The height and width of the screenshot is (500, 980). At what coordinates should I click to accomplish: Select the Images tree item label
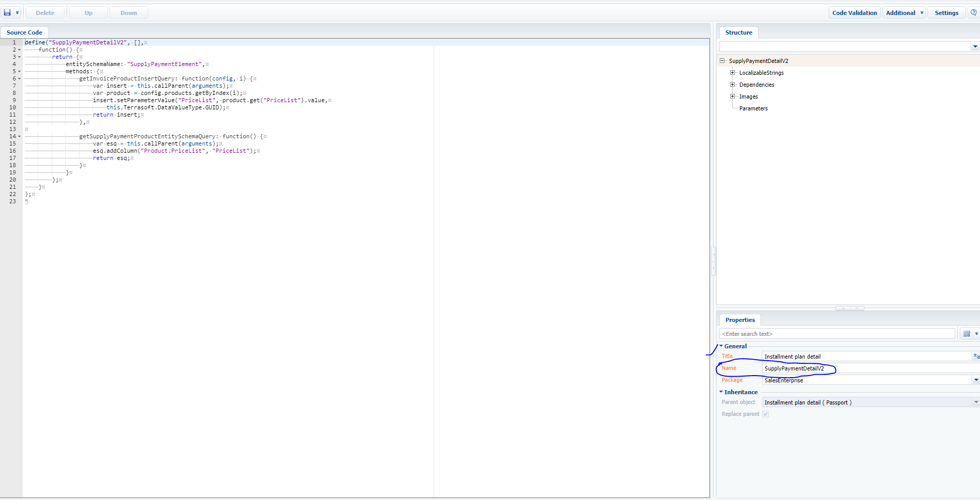[x=748, y=96]
